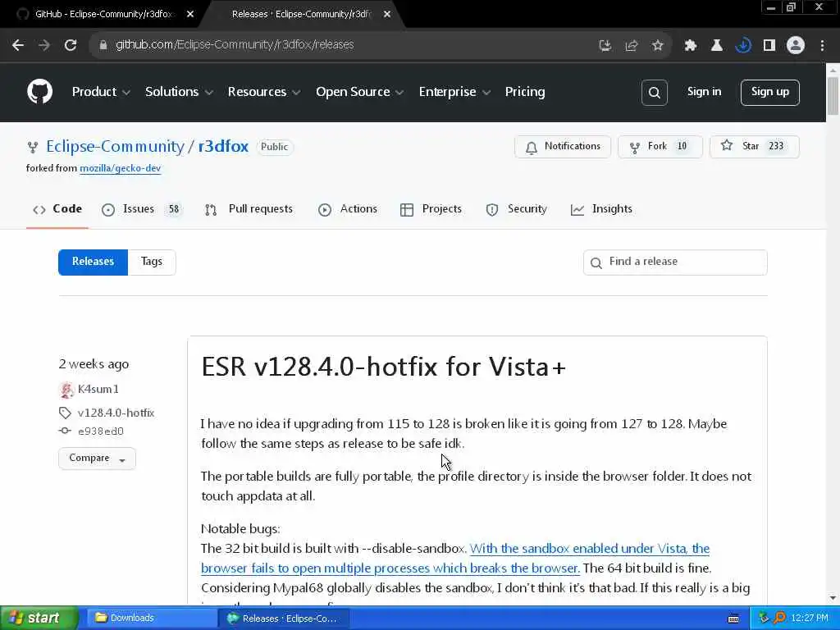This screenshot has height=630, width=840.
Task: Open the extensions puzzle icon
Action: tap(690, 46)
